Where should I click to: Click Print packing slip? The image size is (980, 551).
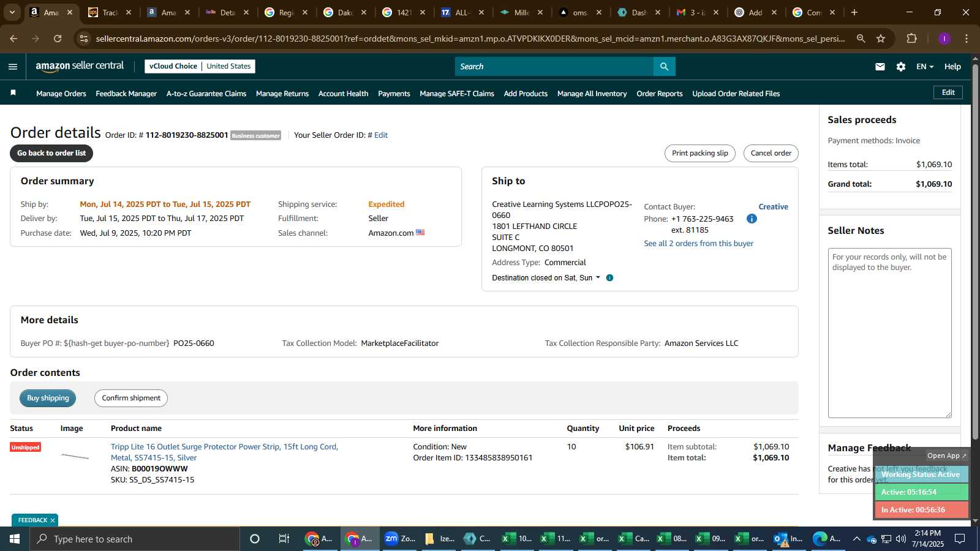click(700, 153)
